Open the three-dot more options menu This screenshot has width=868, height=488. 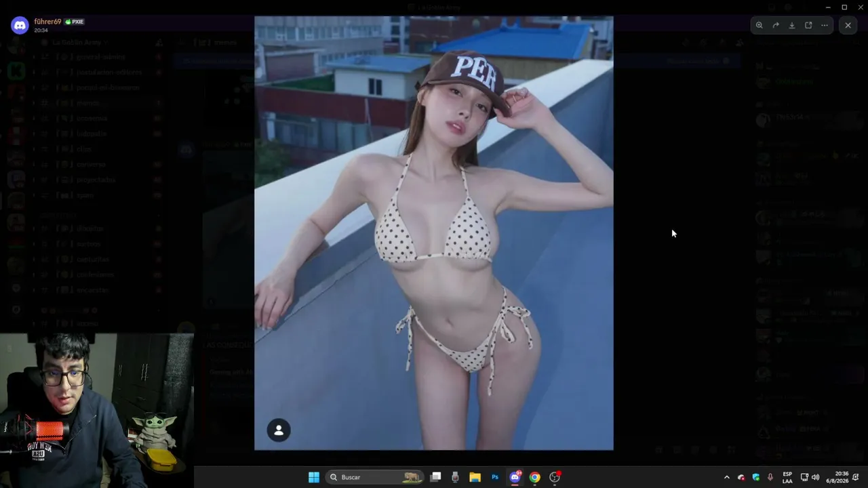(x=825, y=25)
